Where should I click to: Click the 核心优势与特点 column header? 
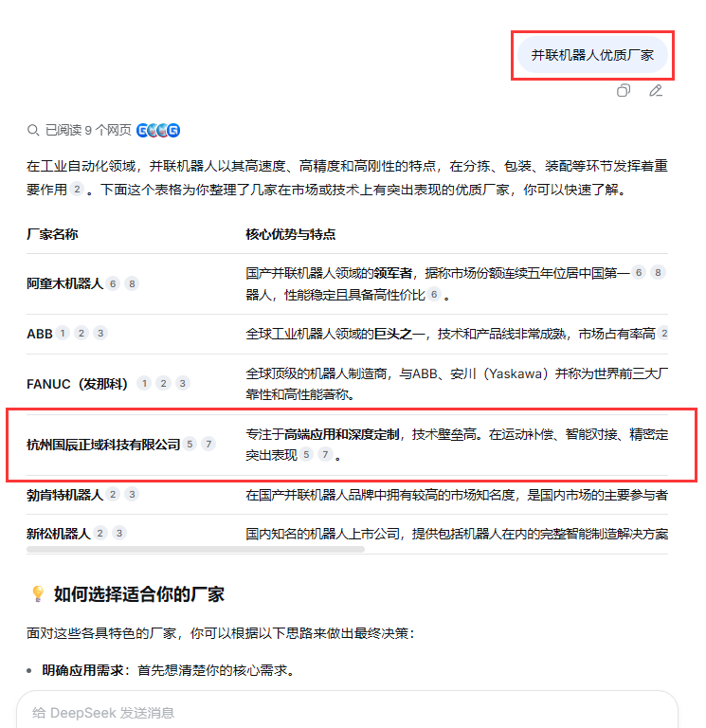click(291, 234)
